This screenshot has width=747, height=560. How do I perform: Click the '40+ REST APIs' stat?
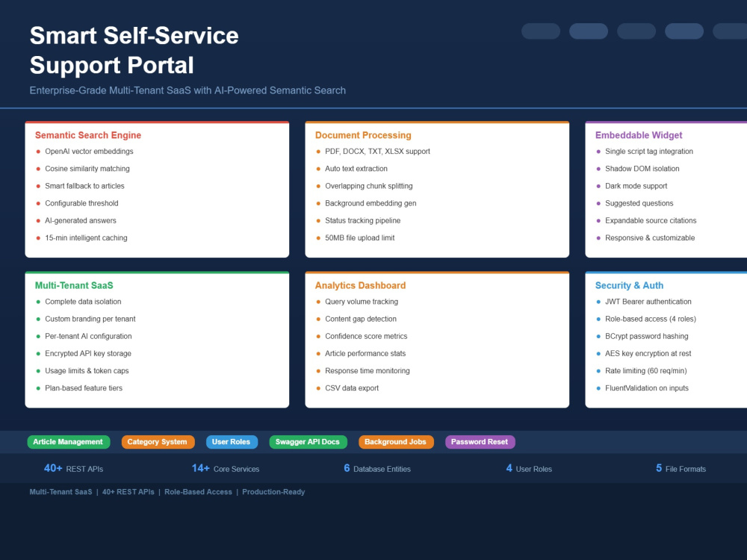73,469
